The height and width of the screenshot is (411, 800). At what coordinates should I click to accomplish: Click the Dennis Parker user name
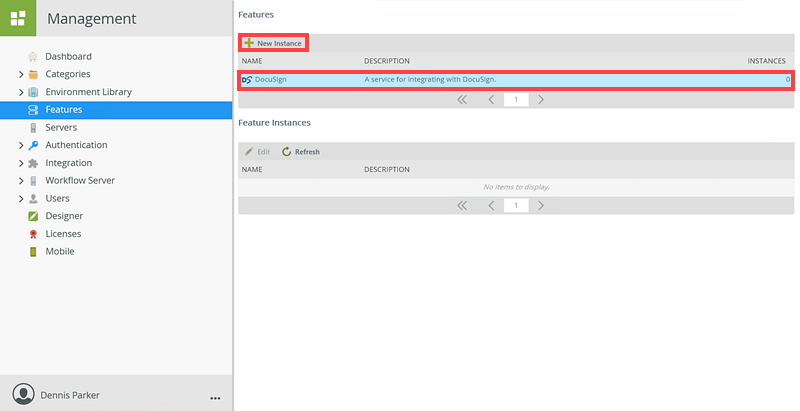[x=70, y=395]
